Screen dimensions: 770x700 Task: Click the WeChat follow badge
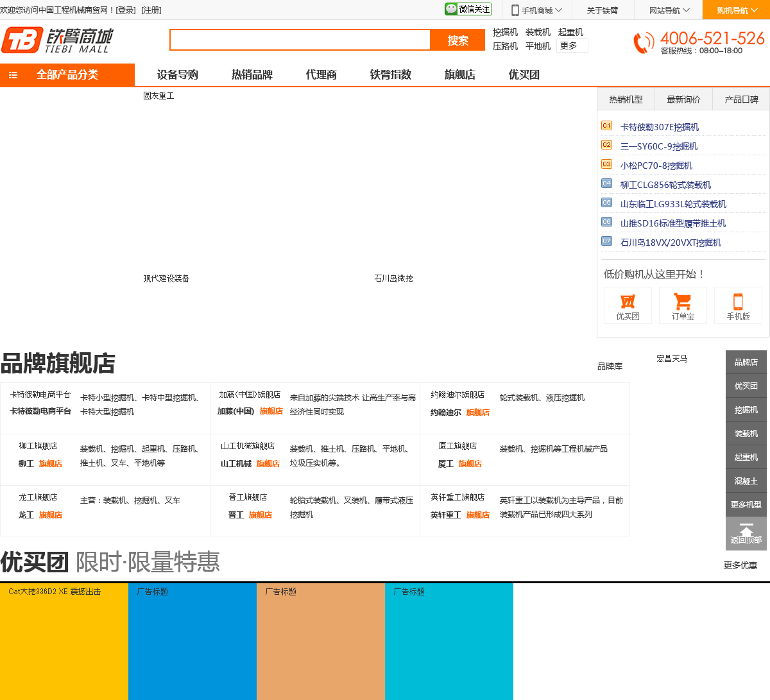pos(468,9)
